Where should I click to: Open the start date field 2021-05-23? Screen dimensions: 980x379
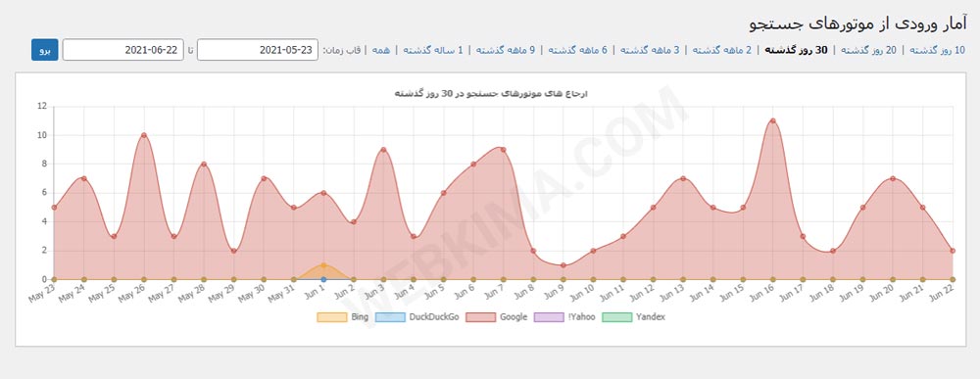pos(258,50)
